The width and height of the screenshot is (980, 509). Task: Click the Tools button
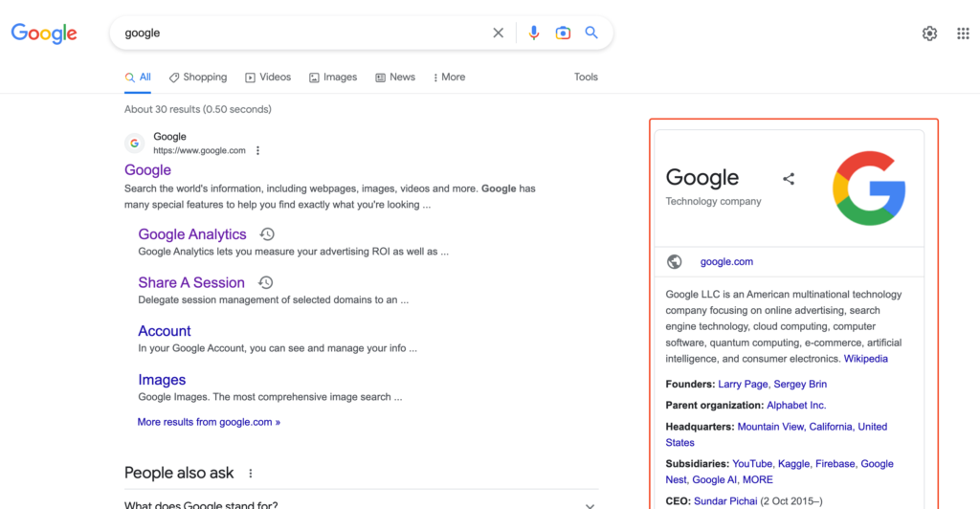click(586, 77)
